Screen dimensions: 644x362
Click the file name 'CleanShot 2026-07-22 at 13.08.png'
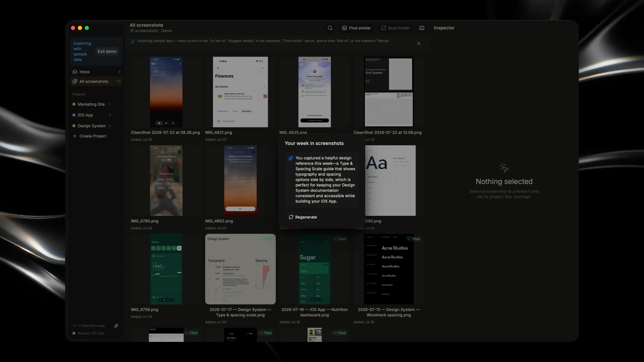[x=387, y=133]
